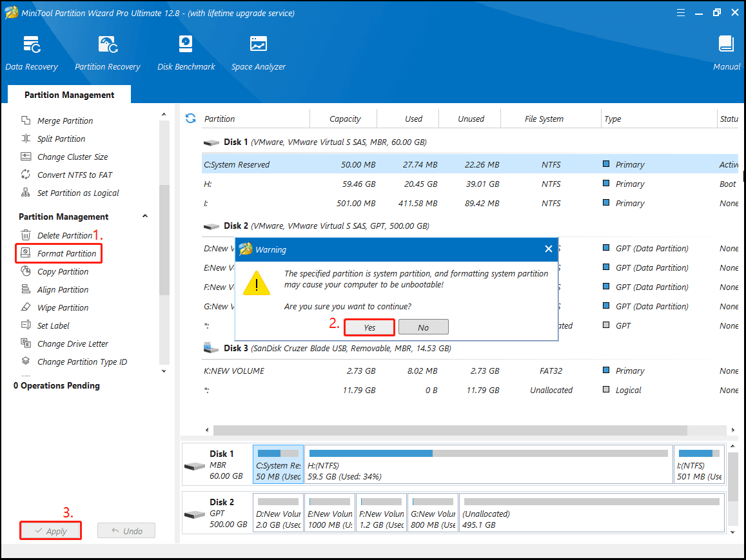
Task: Collapse the Partition Management section
Action: pos(144,217)
